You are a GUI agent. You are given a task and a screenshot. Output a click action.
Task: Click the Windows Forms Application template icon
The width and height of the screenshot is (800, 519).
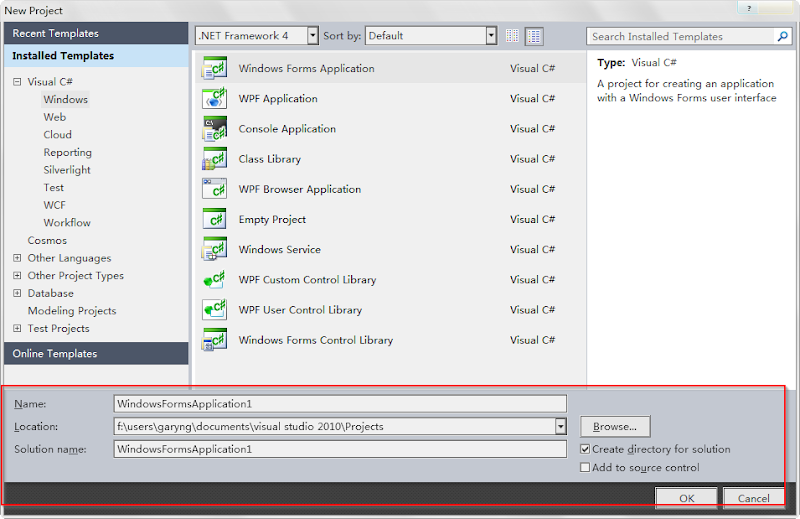214,68
